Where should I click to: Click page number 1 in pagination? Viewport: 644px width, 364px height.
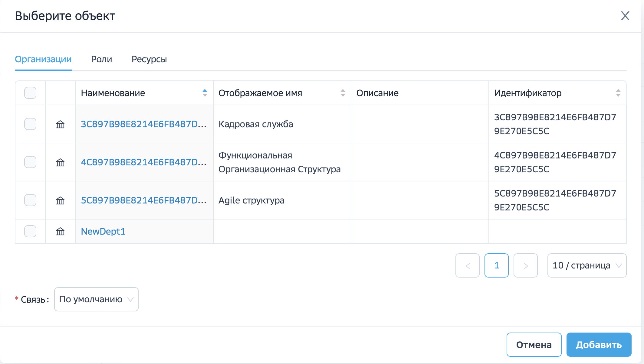pyautogui.click(x=496, y=265)
